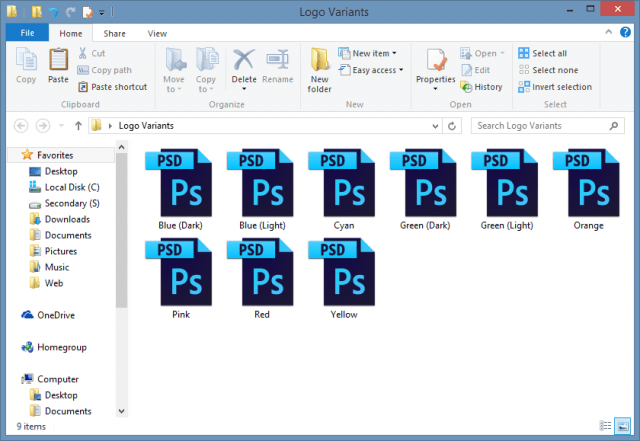Open the Help question mark icon
The height and width of the screenshot is (441, 640).
pyautogui.click(x=625, y=32)
